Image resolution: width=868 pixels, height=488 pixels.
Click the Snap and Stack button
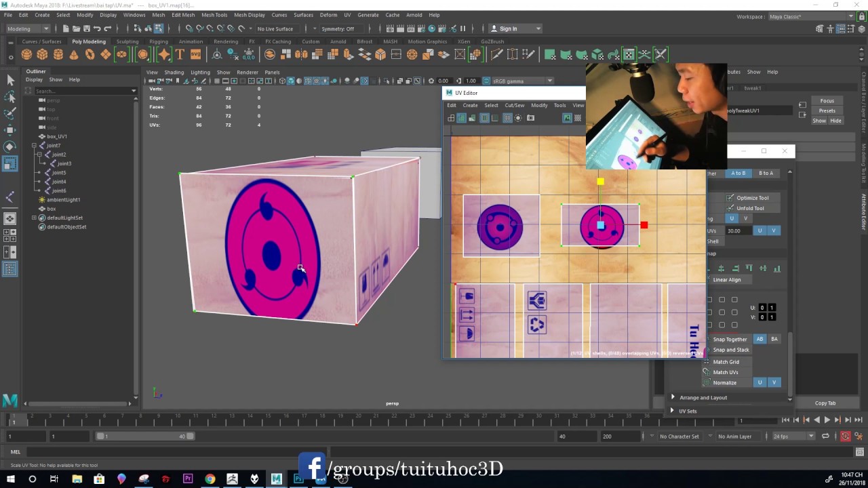click(x=731, y=350)
